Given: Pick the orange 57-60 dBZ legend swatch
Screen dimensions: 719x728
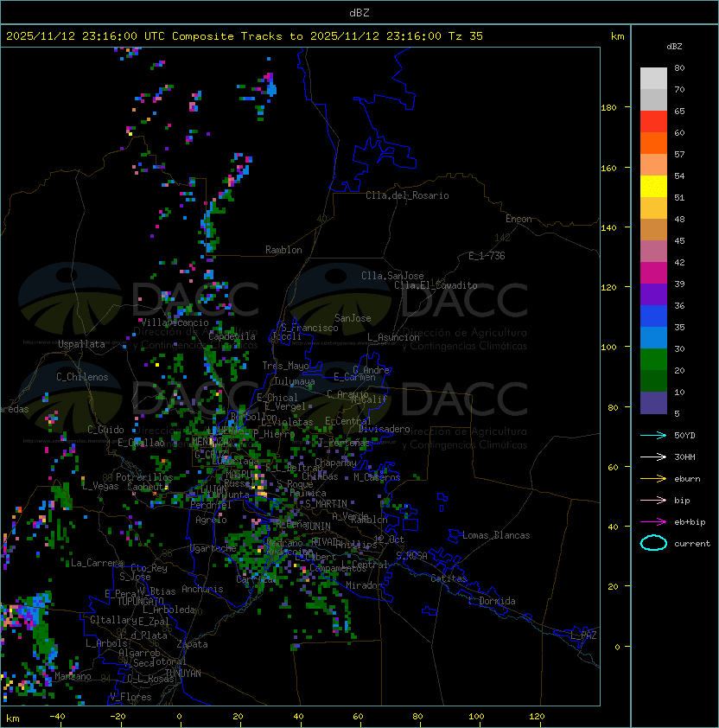Looking at the screenshot, I should pos(653,144).
